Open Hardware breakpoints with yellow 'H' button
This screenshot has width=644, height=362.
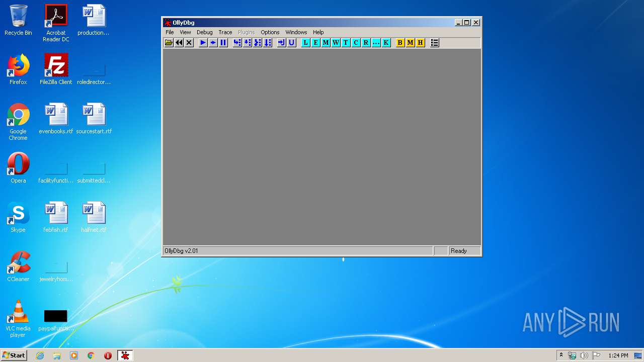pyautogui.click(x=420, y=43)
